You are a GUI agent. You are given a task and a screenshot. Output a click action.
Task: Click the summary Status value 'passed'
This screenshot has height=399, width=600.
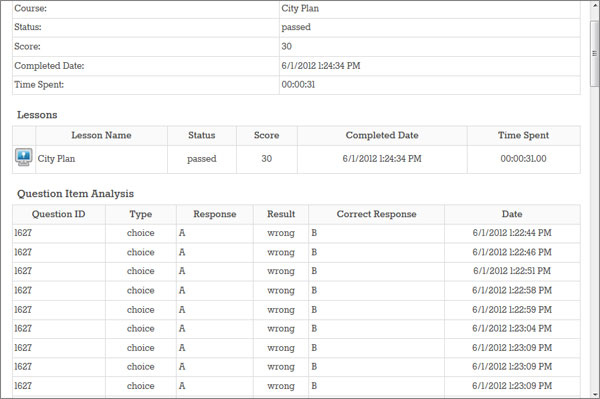296,28
